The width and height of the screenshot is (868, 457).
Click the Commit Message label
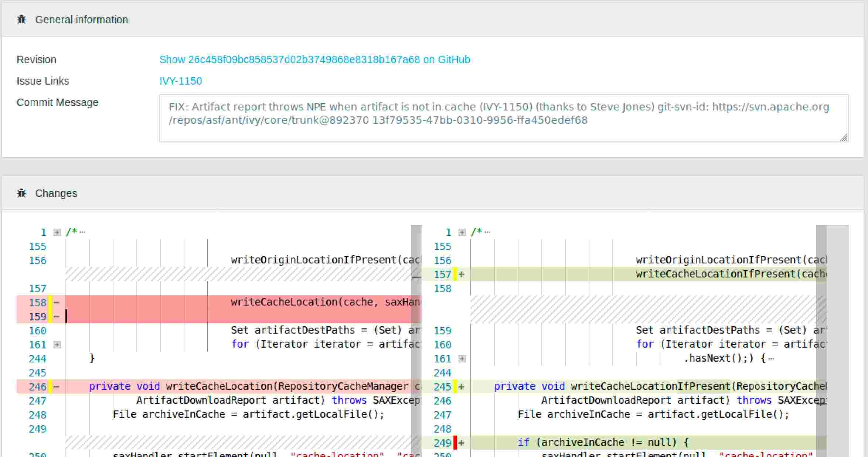click(x=58, y=102)
